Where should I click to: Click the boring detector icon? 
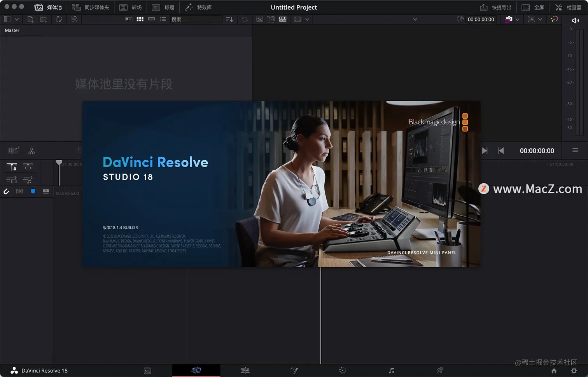click(14, 151)
